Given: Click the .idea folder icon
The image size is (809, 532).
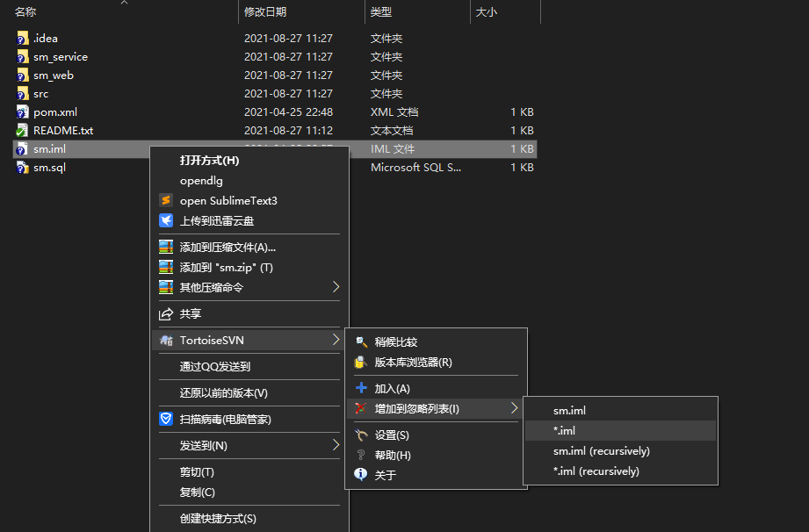Looking at the screenshot, I should [22, 38].
